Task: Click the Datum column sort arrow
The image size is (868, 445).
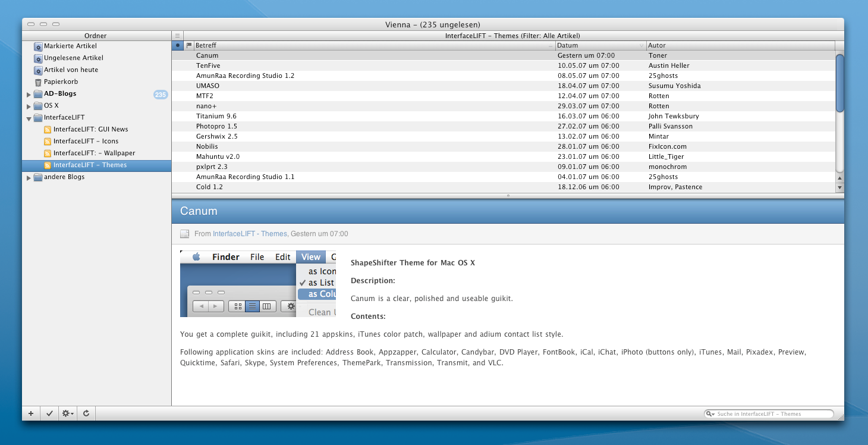Action: click(x=641, y=46)
